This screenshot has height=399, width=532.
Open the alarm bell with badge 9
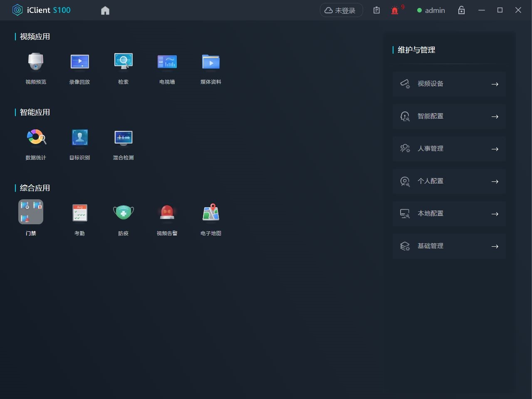pyautogui.click(x=395, y=10)
